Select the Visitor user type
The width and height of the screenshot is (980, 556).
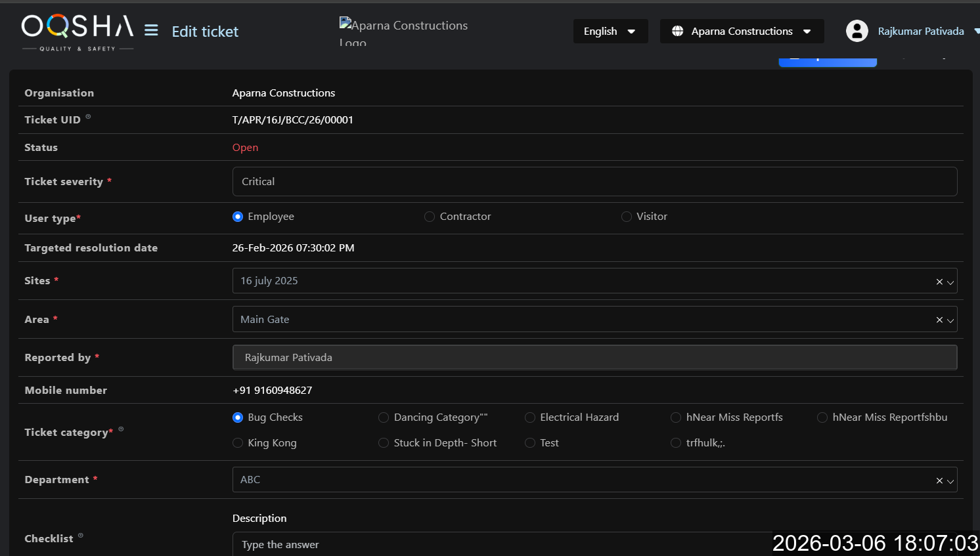[627, 217]
